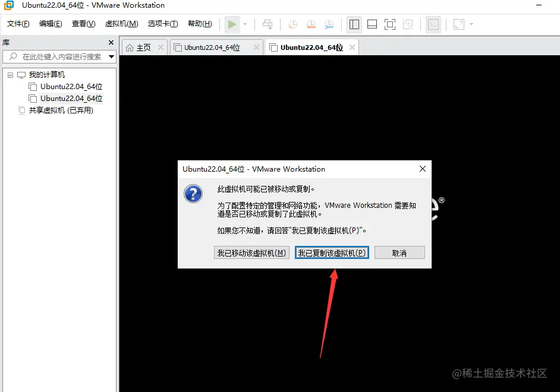Click the 共享虚拟机 shared VMs icon
Image resolution: width=560 pixels, height=392 pixels.
click(x=21, y=110)
